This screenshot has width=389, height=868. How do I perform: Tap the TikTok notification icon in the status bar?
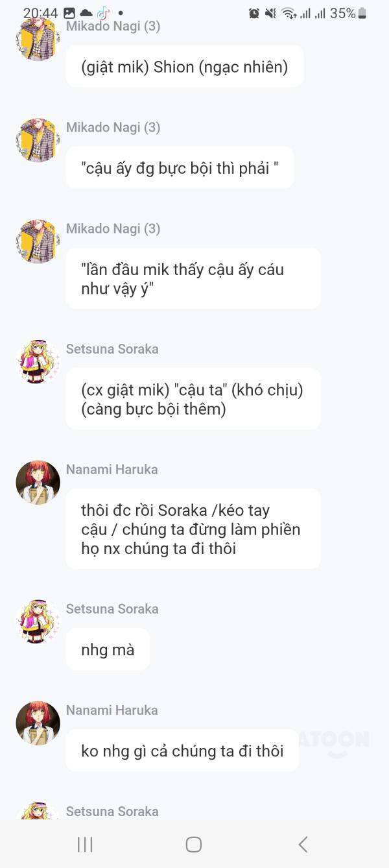pos(103,13)
